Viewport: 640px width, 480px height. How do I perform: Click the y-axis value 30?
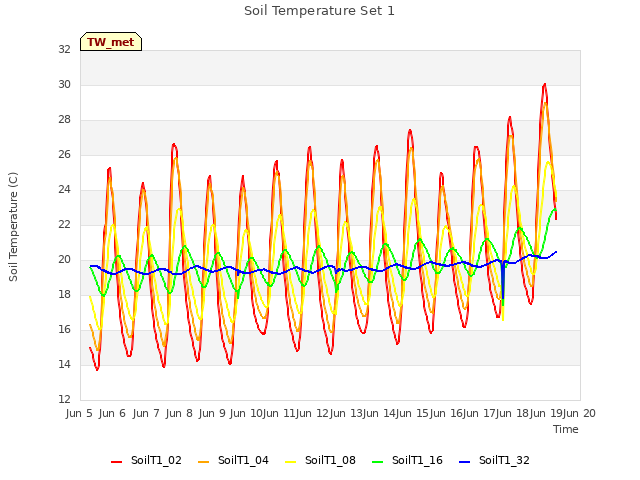pyautogui.click(x=64, y=84)
